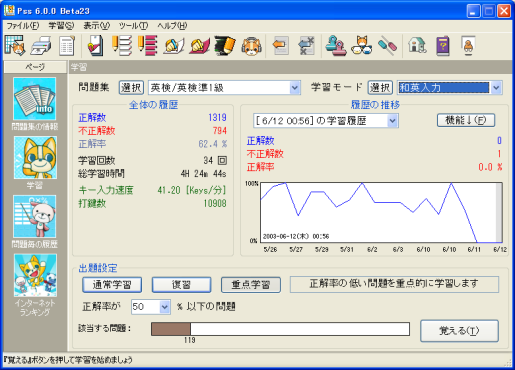Image resolution: width=515 pixels, height=370 pixels.
Task: Open the ヘルプ(H) menu
Action: [x=172, y=26]
